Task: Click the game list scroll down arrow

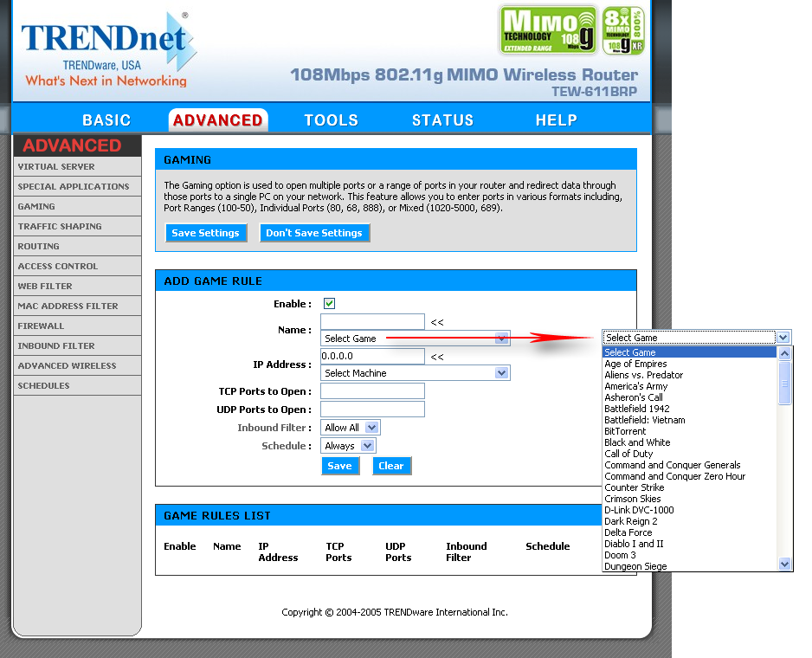Action: pyautogui.click(x=784, y=564)
